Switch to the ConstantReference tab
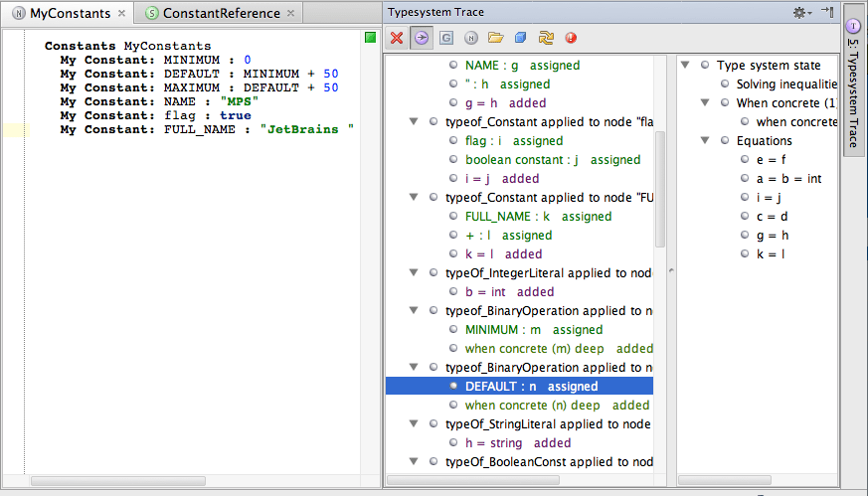Screen dimensions: 868x496 [x=220, y=14]
